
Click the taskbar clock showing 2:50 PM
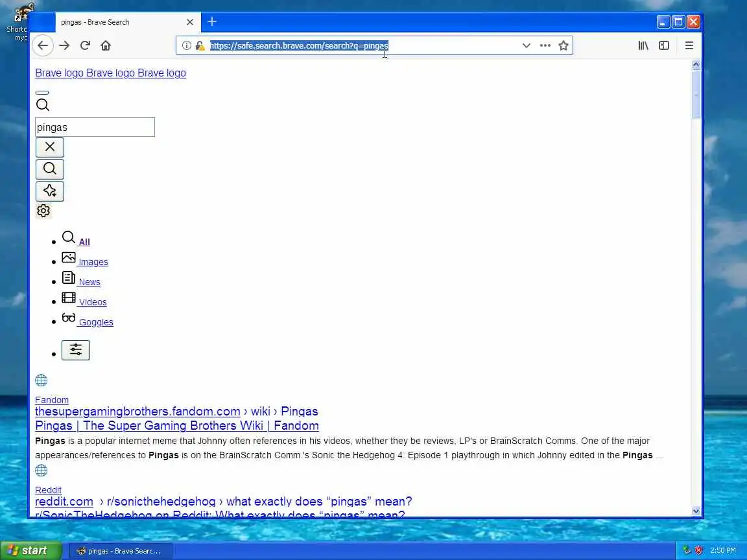723,550
